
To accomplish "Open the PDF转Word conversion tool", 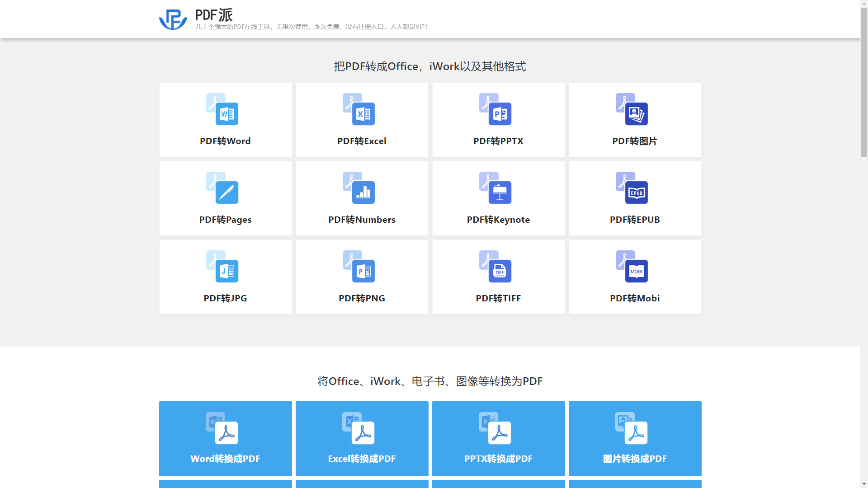I will click(x=225, y=120).
